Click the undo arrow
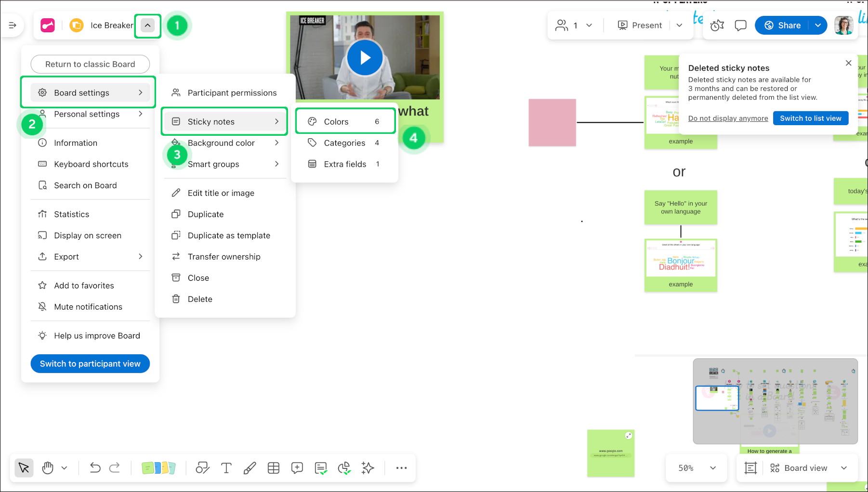Viewport: 868px width, 492px height. click(95, 468)
